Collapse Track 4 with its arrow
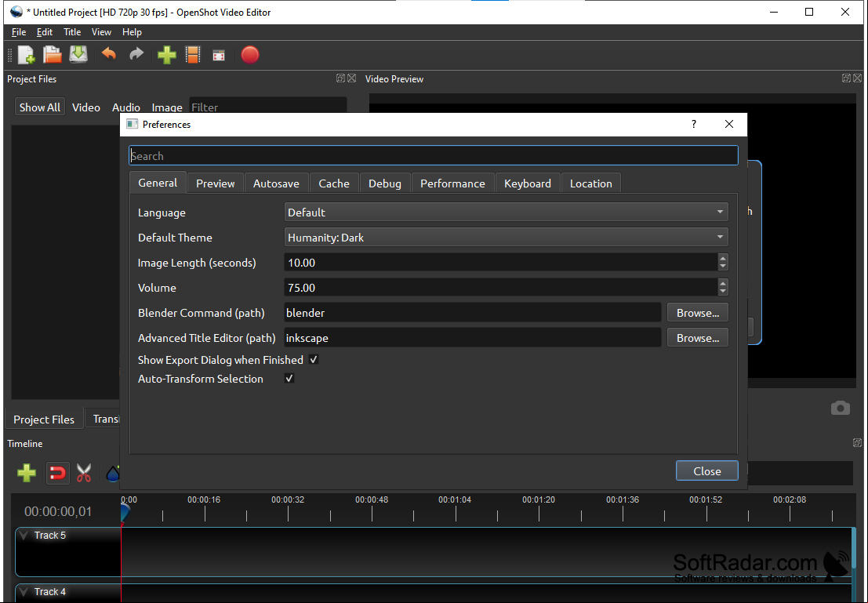 tap(24, 592)
